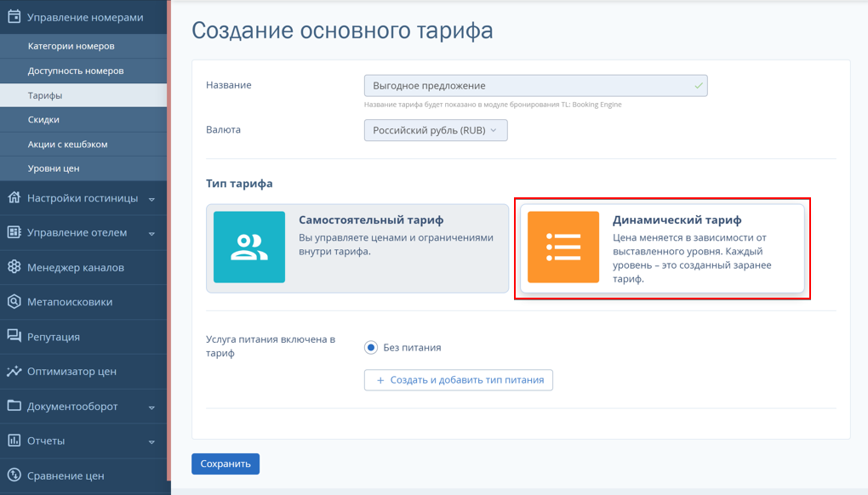Click the Название text field
Viewport: 868px width, 495px height.
[x=536, y=86]
